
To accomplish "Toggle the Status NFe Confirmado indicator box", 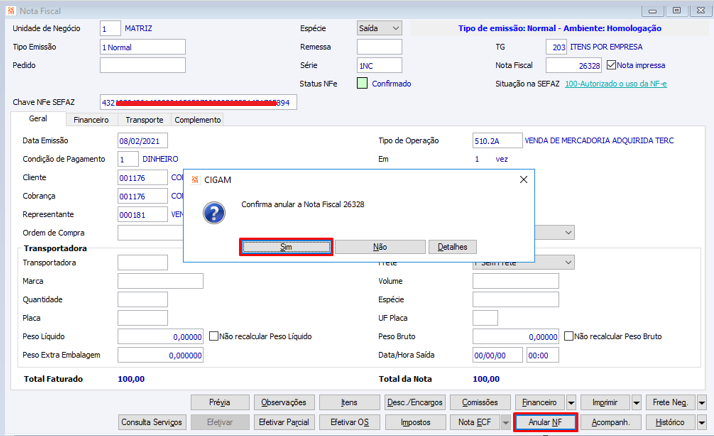I will pos(362,83).
